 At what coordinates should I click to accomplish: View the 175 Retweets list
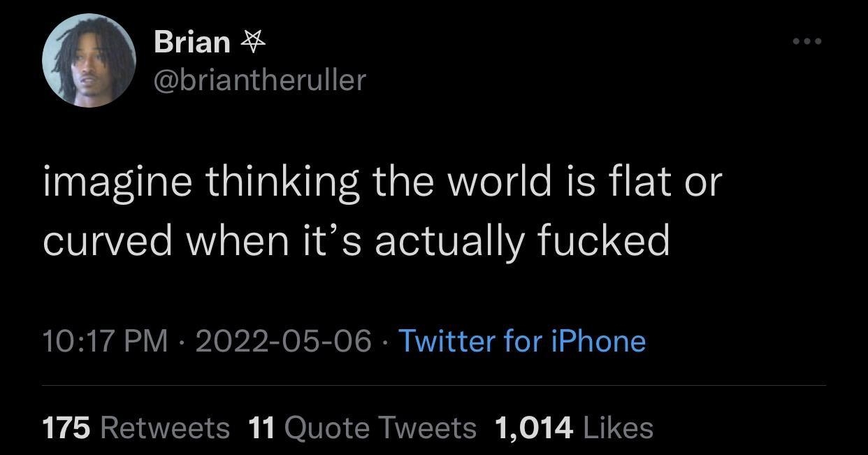coord(136,427)
